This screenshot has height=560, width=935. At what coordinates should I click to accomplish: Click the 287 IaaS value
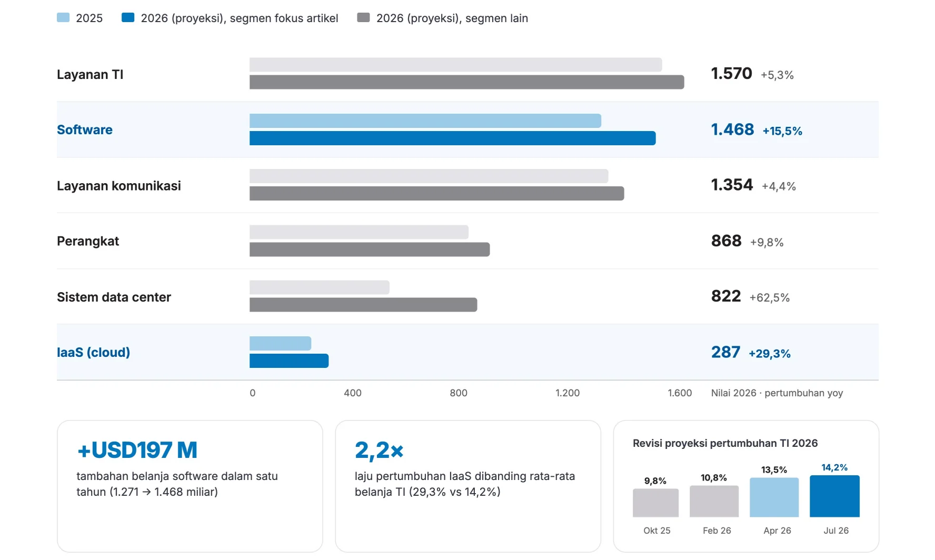pos(725,352)
